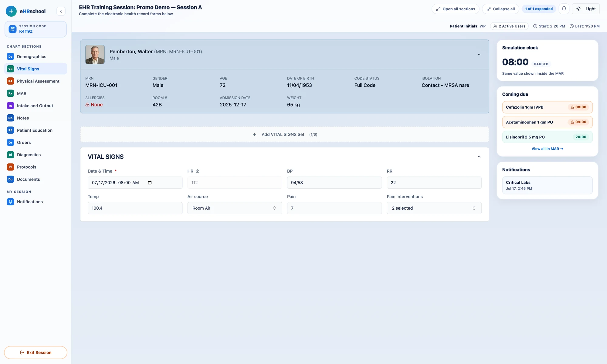Click the Exit Session button
The image size is (607, 364).
pos(36,352)
